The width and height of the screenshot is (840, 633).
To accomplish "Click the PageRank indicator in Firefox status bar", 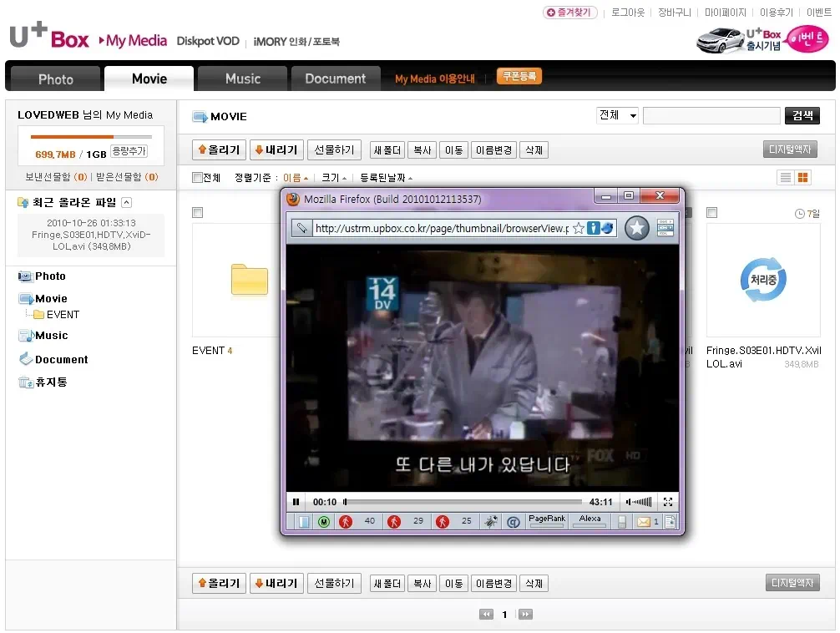I will 547,519.
